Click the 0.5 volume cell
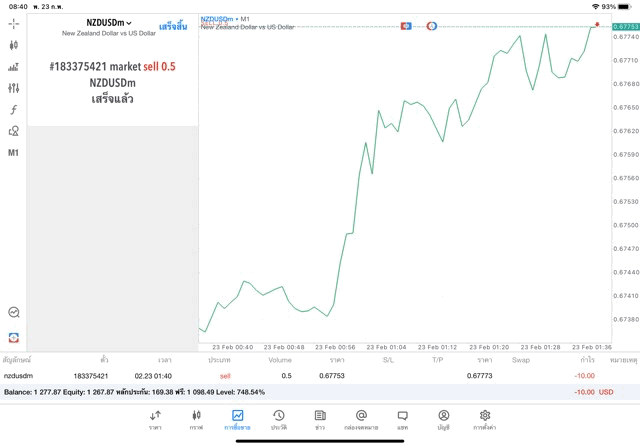This screenshot has width=640, height=447. point(287,376)
